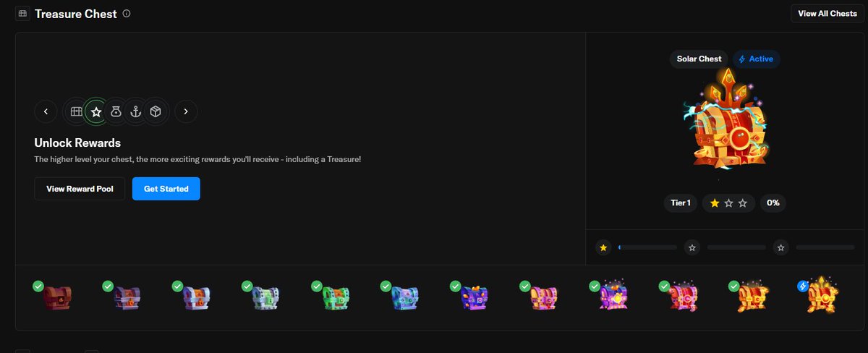Select the ninth sparkling magenta chest
868x353 pixels.
615,296
